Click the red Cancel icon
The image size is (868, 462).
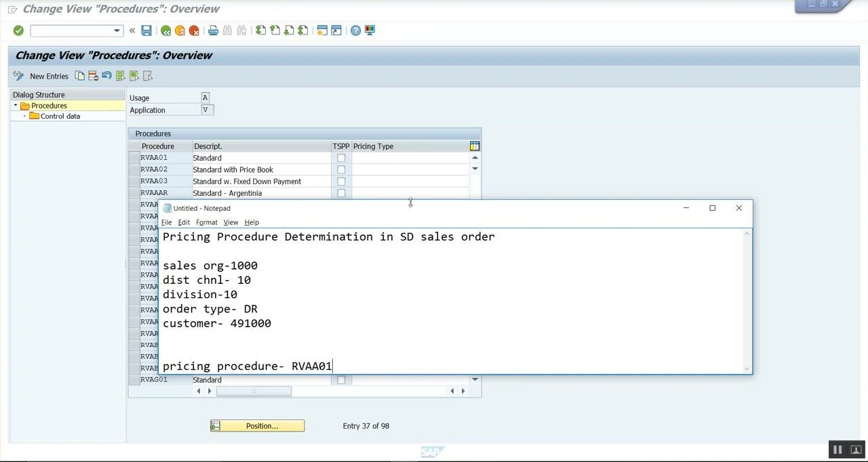tap(194, 30)
